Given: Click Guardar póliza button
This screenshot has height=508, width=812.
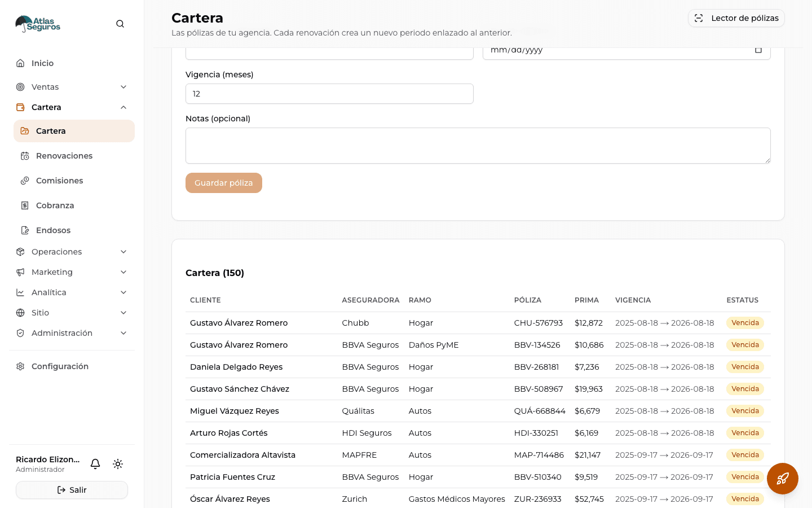Looking at the screenshot, I should coord(224,183).
